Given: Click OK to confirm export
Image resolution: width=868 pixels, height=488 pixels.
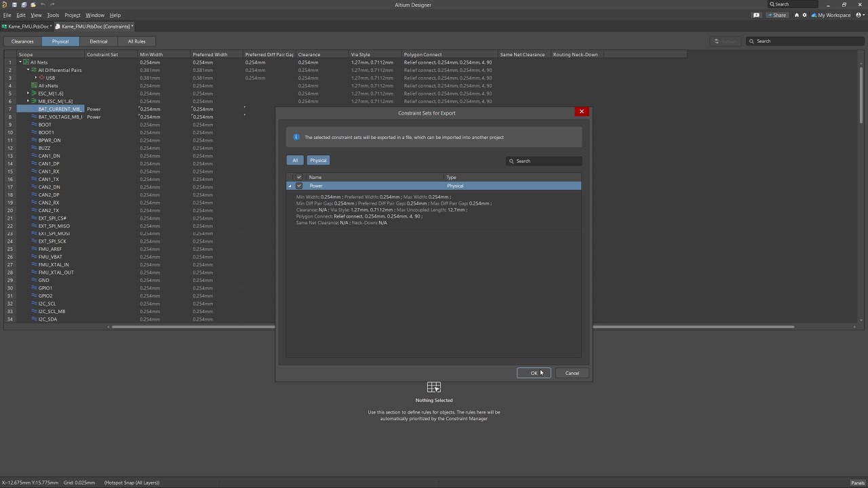Looking at the screenshot, I should [534, 373].
